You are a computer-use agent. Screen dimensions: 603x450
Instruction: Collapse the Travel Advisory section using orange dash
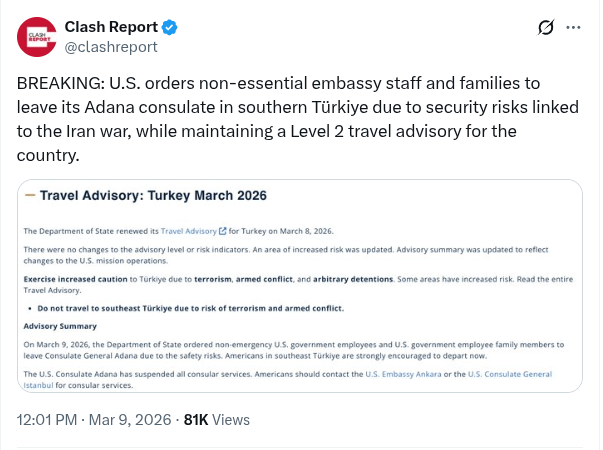tap(30, 195)
